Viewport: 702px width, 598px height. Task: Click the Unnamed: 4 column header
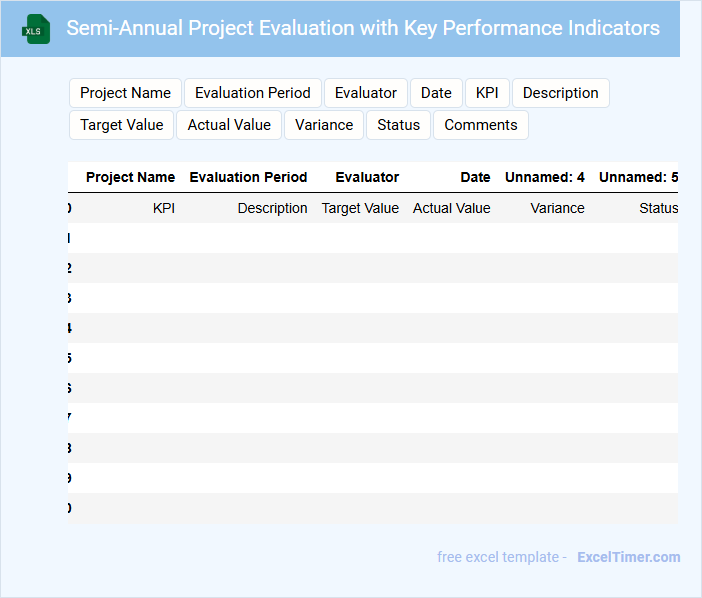click(x=545, y=177)
